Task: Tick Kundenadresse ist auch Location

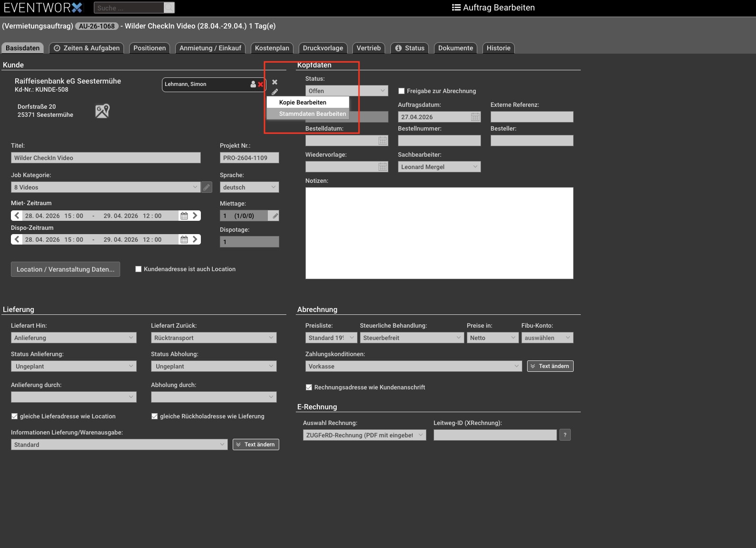Action: (x=138, y=269)
